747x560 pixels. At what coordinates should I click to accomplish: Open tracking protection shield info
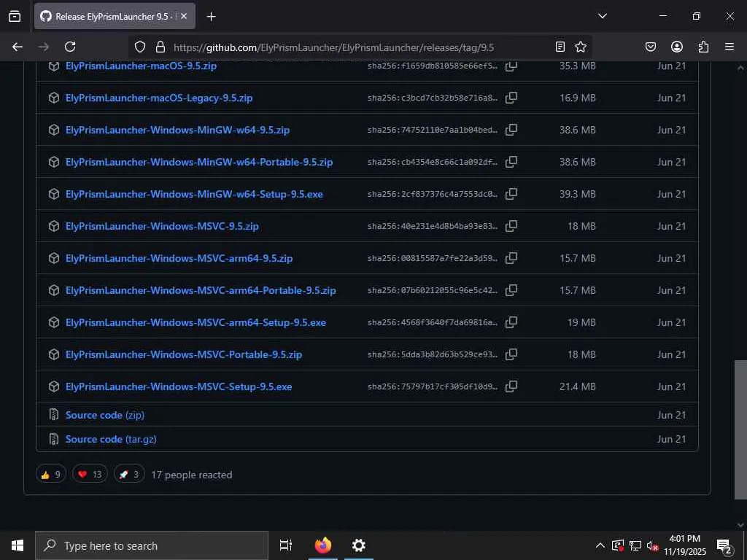139,47
